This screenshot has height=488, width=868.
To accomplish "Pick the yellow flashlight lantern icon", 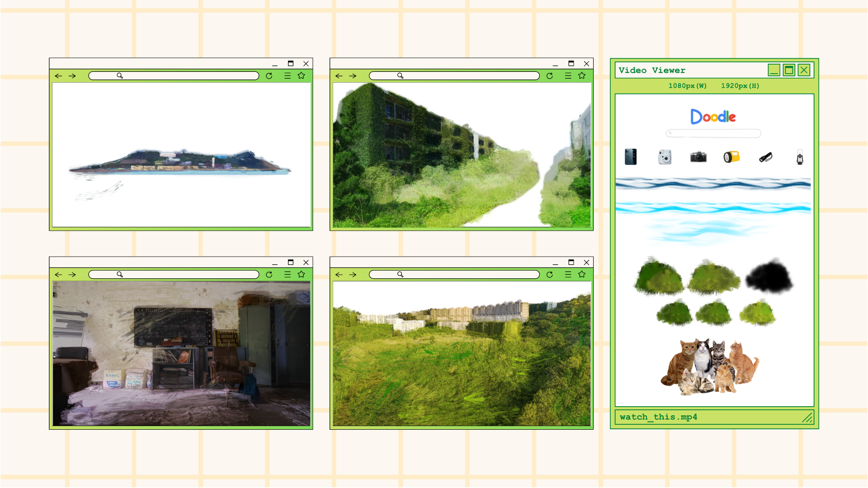I will click(731, 157).
